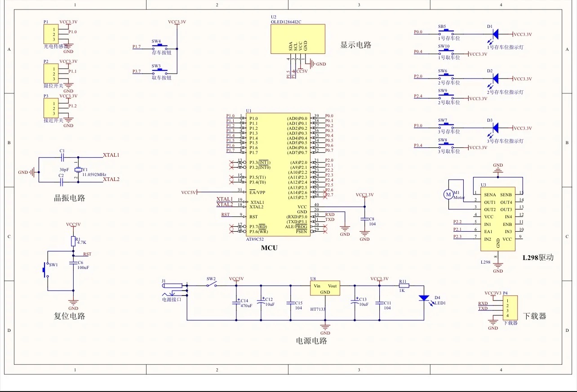This screenshot has width=577, height=392.
Task: Select the OLED12864I2C display symbol U2
Action: [297, 39]
